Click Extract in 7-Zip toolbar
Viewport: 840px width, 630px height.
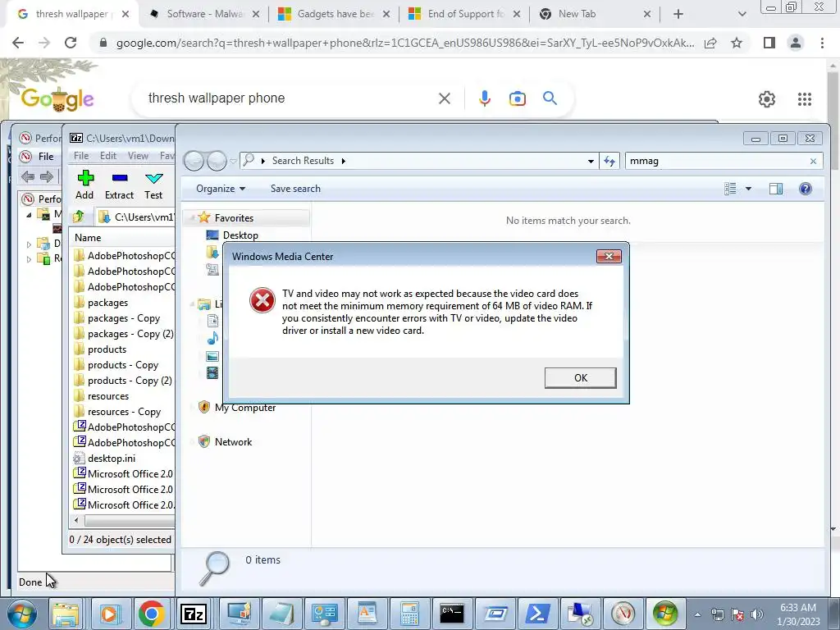point(119,185)
